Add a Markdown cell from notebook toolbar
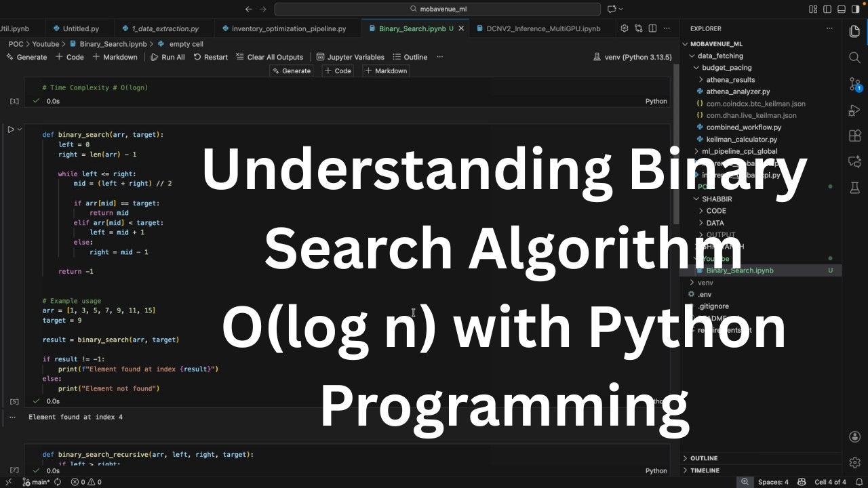 115,57
